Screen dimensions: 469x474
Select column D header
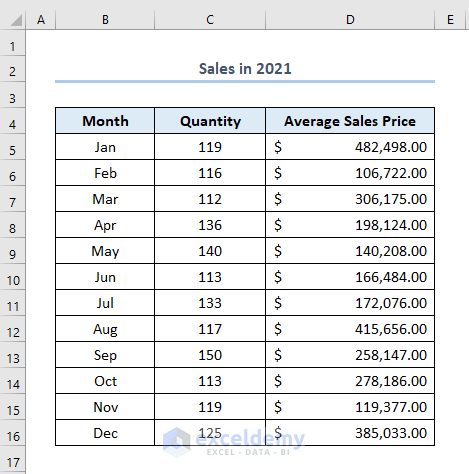pyautogui.click(x=350, y=20)
